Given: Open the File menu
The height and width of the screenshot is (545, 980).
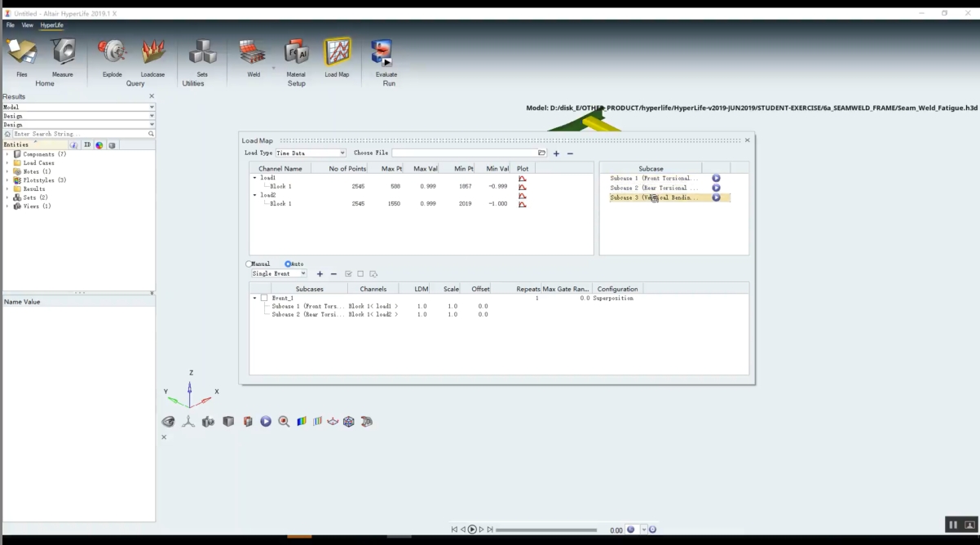Looking at the screenshot, I should pyautogui.click(x=11, y=25).
